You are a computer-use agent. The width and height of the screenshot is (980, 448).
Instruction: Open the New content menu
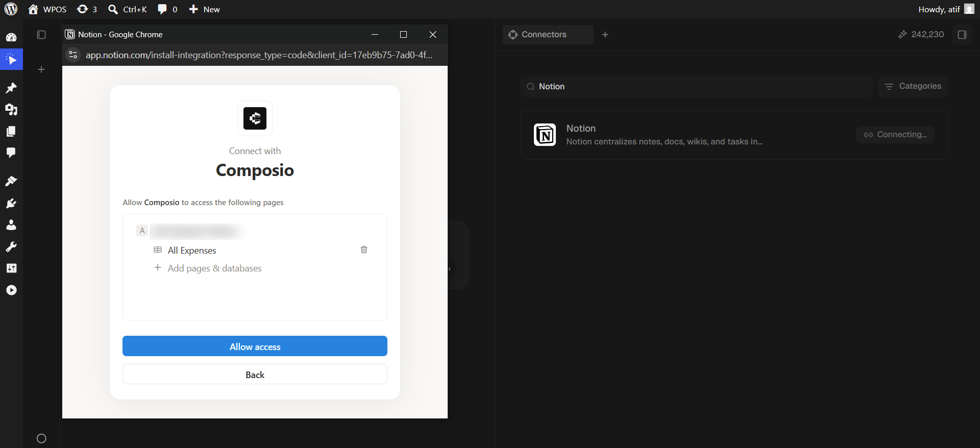(x=204, y=9)
